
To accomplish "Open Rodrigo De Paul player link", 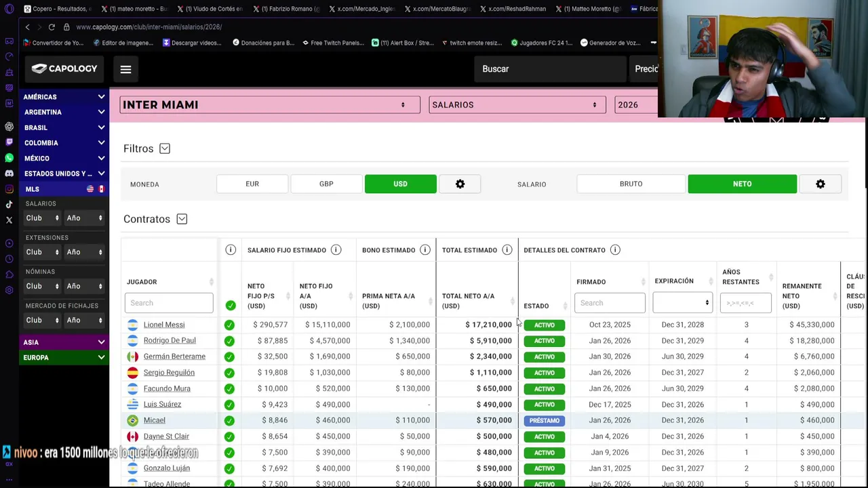I will point(170,340).
